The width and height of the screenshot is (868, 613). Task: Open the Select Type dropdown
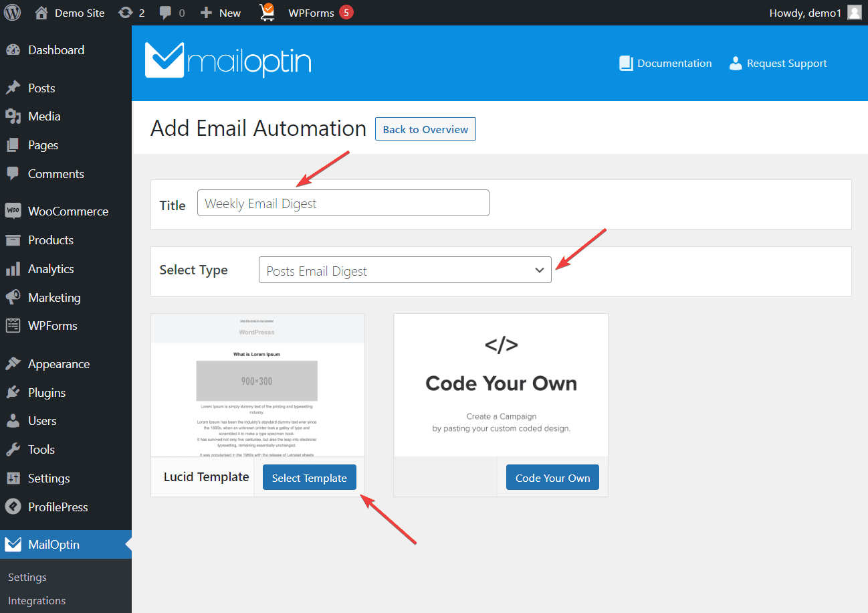(405, 270)
